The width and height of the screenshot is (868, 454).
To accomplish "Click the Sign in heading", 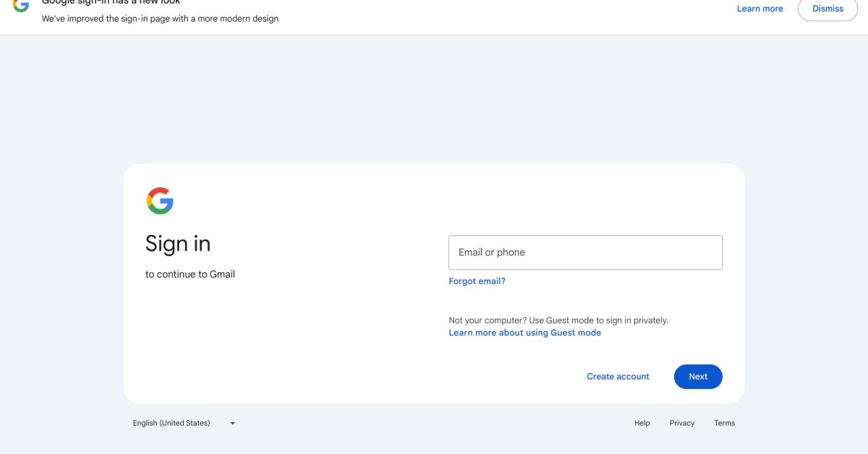I will coord(178,244).
